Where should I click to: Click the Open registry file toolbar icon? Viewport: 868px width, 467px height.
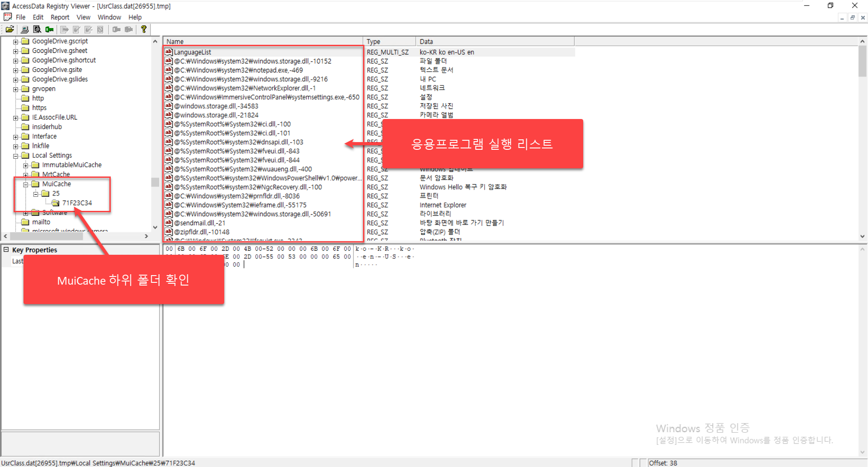(x=9, y=29)
